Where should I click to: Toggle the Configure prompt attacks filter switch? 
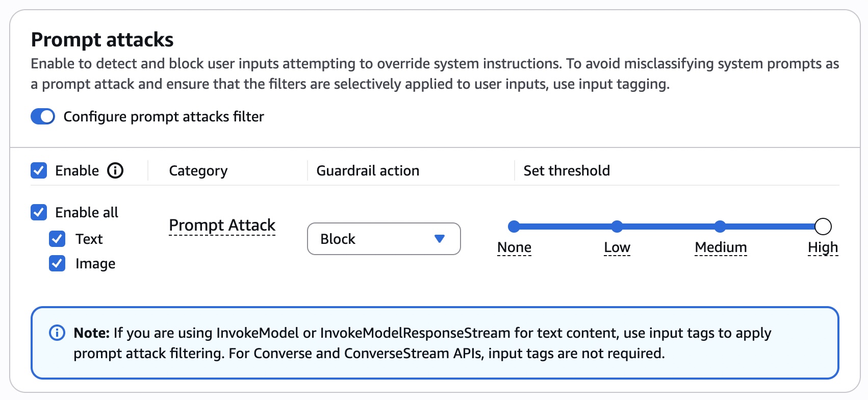click(x=43, y=116)
